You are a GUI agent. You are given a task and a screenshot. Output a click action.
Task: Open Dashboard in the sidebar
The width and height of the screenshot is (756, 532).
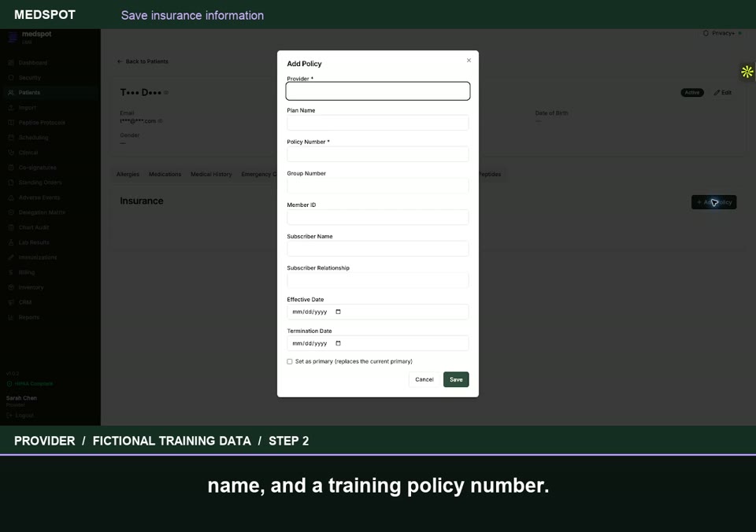(33, 63)
